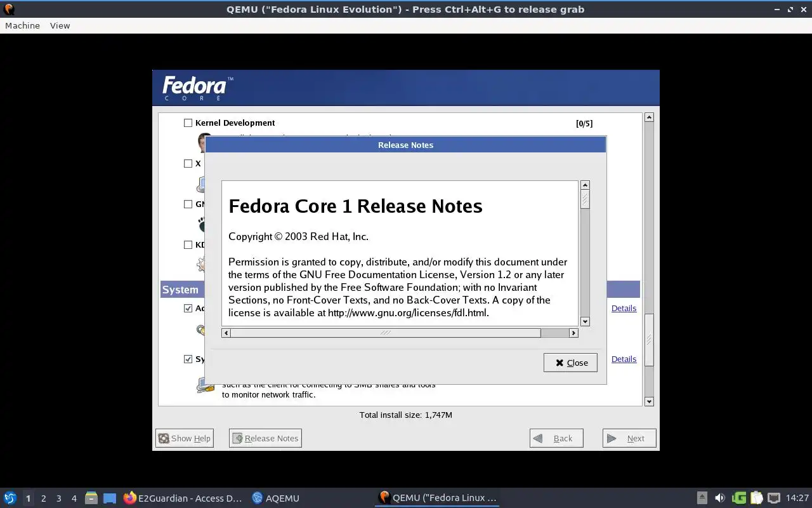Uncheck the second checkbox under System
This screenshot has height=508, width=812.
tap(188, 359)
